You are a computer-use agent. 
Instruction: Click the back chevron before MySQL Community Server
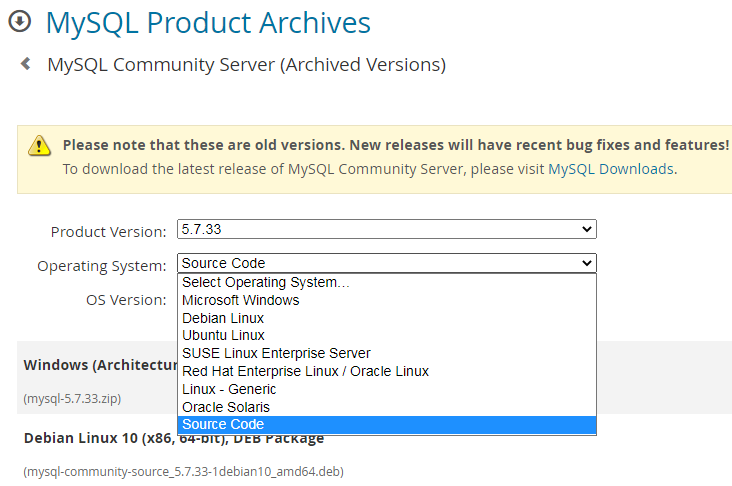(x=26, y=63)
